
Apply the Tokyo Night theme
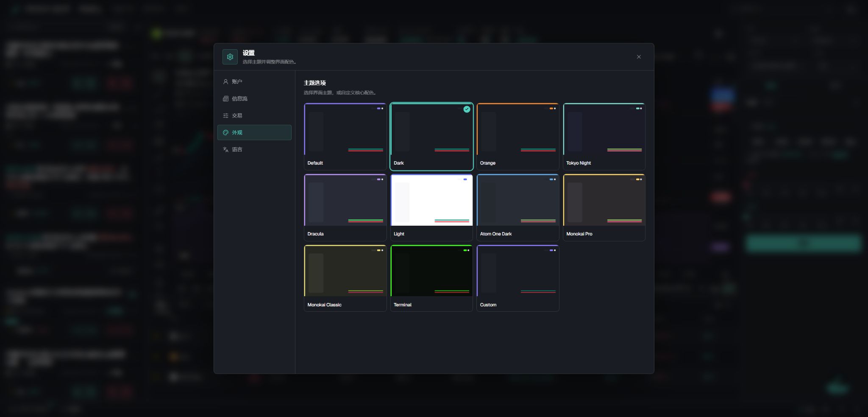pos(604,137)
